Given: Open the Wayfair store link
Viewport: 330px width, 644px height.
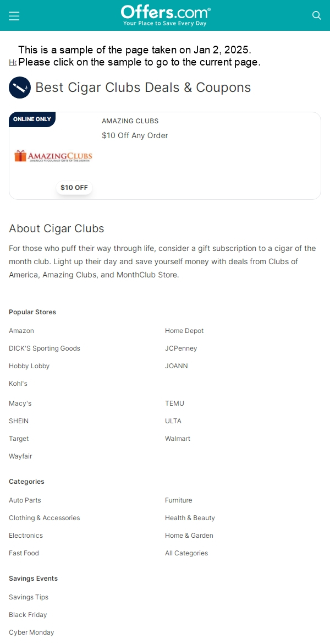Looking at the screenshot, I should pyautogui.click(x=20, y=456).
